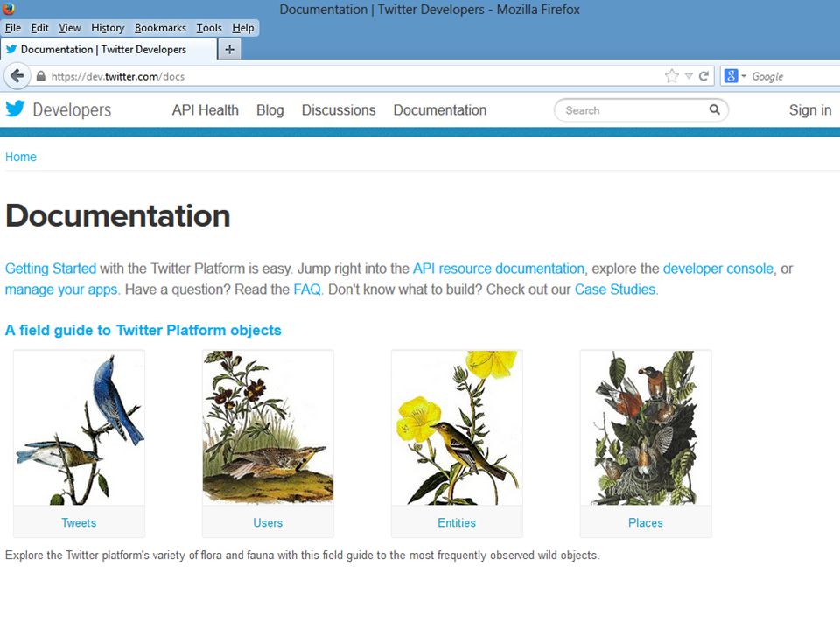This screenshot has height=630, width=840.
Task: Open the Places caption link
Action: pyautogui.click(x=646, y=523)
